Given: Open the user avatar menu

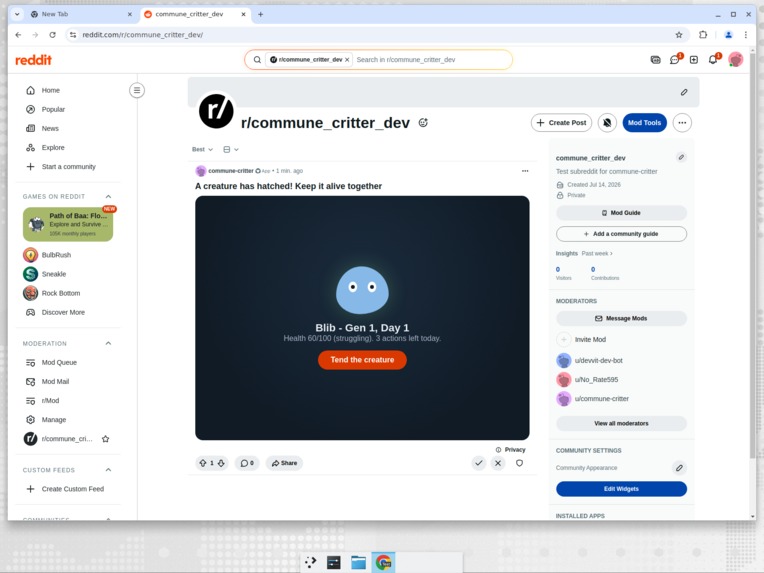Looking at the screenshot, I should pos(735,59).
